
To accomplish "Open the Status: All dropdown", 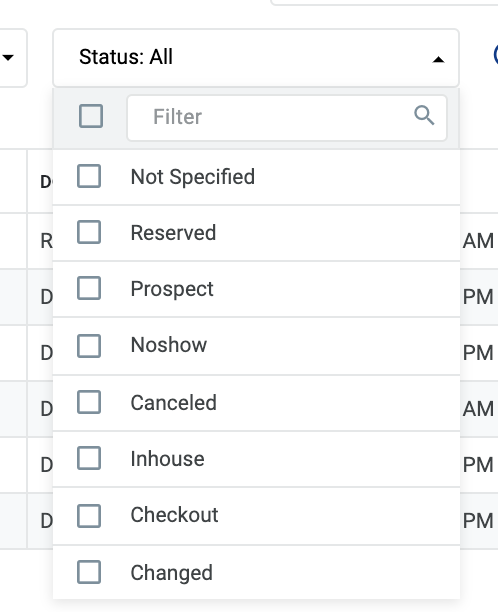I will pos(256,58).
